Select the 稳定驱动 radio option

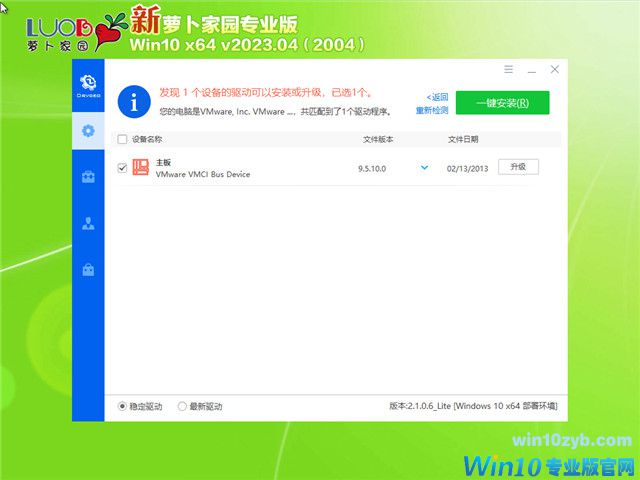[123, 406]
